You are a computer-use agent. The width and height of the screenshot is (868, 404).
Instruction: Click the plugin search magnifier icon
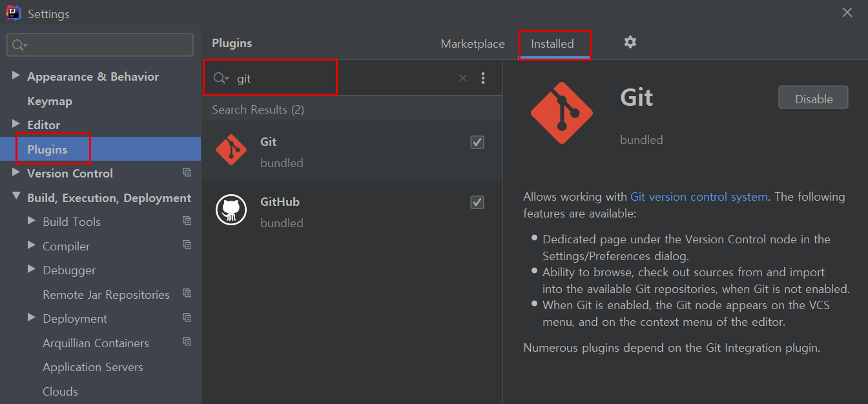click(x=221, y=78)
